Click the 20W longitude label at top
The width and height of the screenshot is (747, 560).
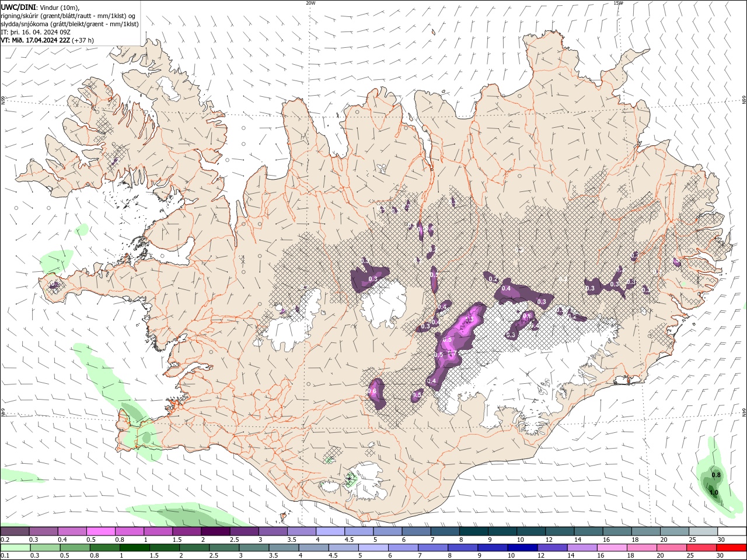[310, 3]
